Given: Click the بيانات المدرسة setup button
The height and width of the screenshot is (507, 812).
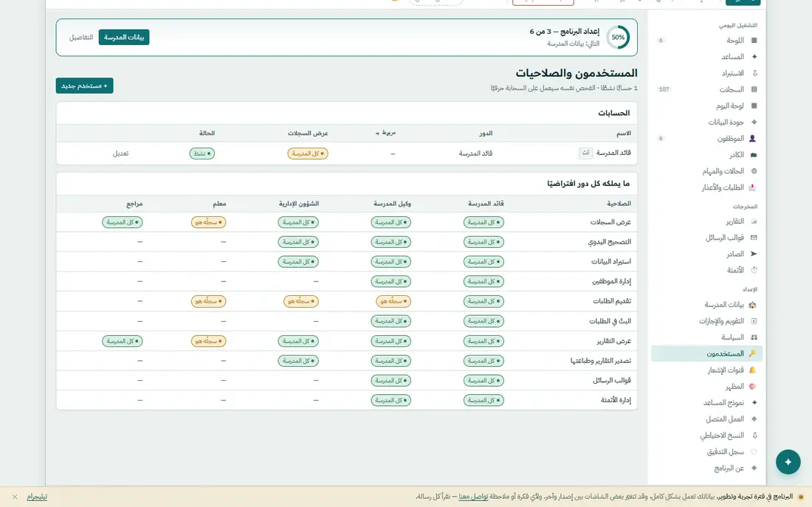Looking at the screenshot, I should click(x=124, y=38).
